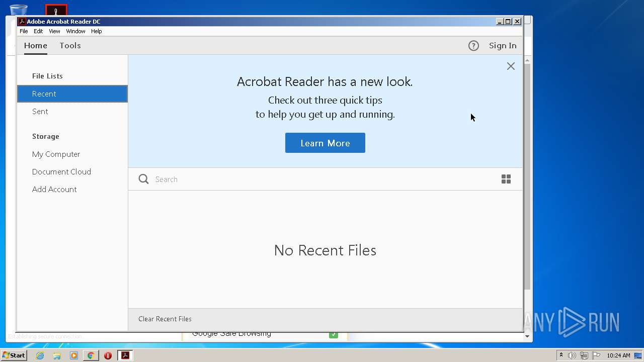The height and width of the screenshot is (362, 644).
Task: Open the Help menu
Action: point(96,31)
